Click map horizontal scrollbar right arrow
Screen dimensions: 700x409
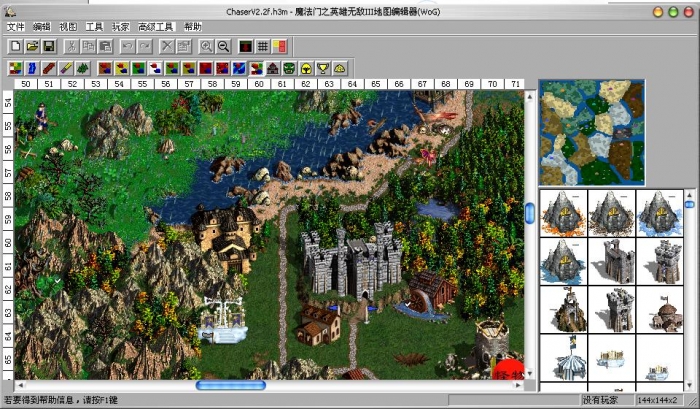[x=518, y=384]
